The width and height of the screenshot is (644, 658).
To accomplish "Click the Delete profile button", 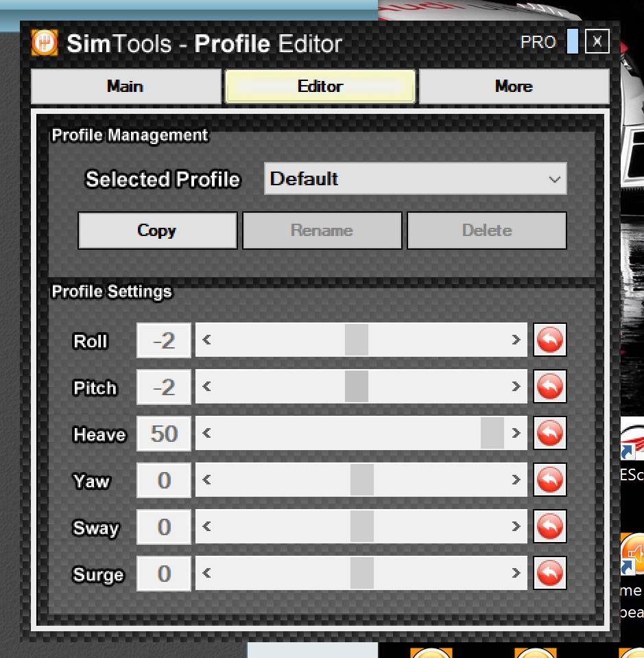I will click(x=487, y=231).
